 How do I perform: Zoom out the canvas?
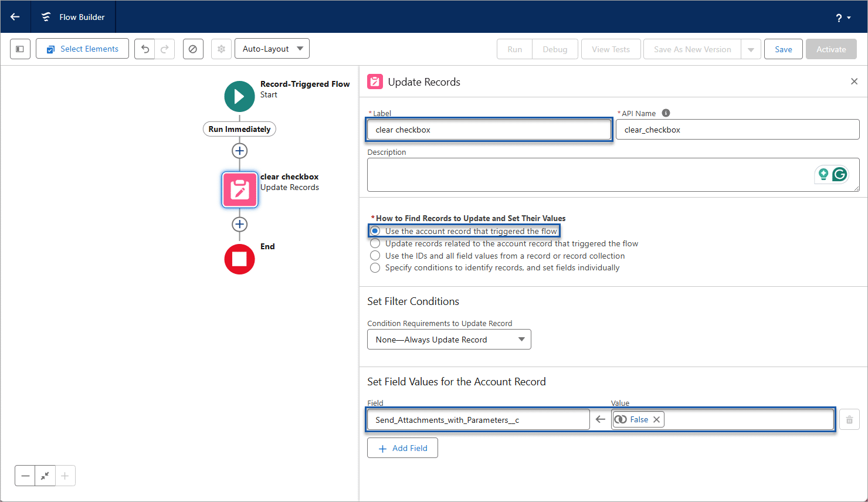pos(25,476)
